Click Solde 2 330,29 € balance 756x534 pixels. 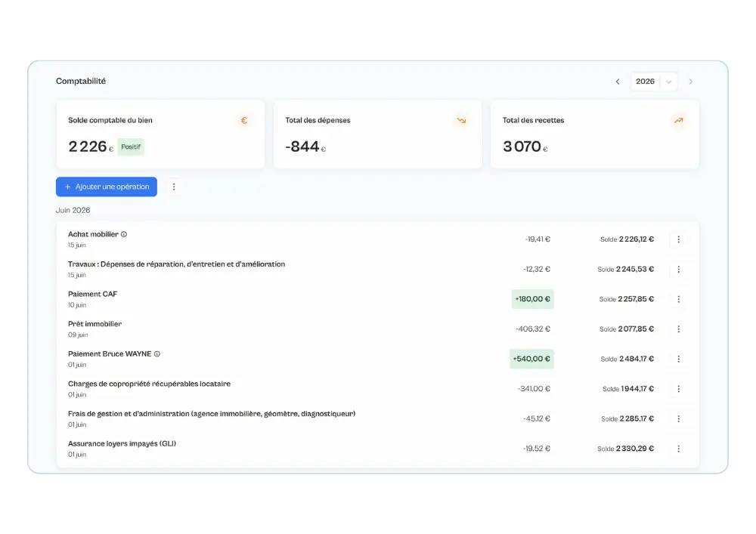pos(626,449)
